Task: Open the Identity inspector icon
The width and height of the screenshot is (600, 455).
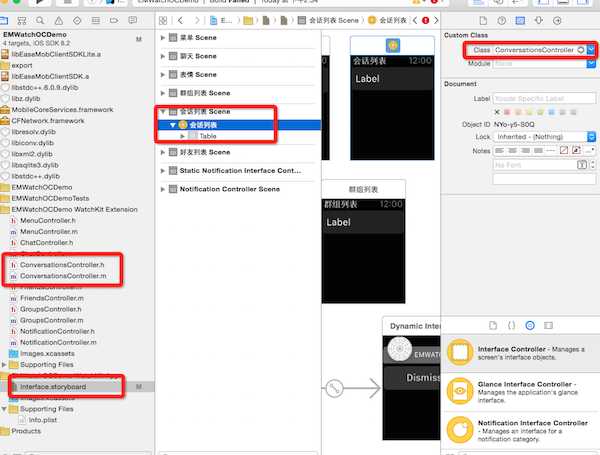Action: [x=520, y=20]
